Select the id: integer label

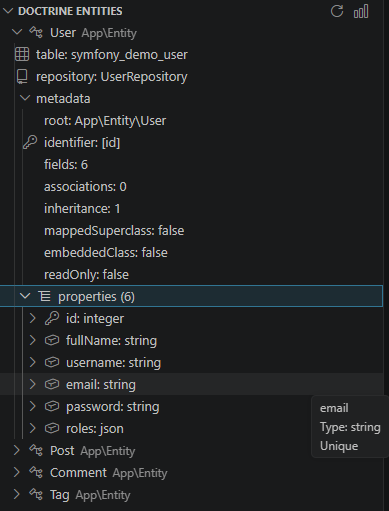pyautogui.click(x=95, y=319)
